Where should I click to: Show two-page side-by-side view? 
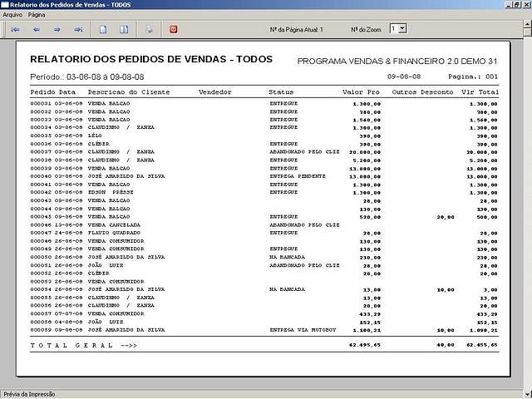124,29
